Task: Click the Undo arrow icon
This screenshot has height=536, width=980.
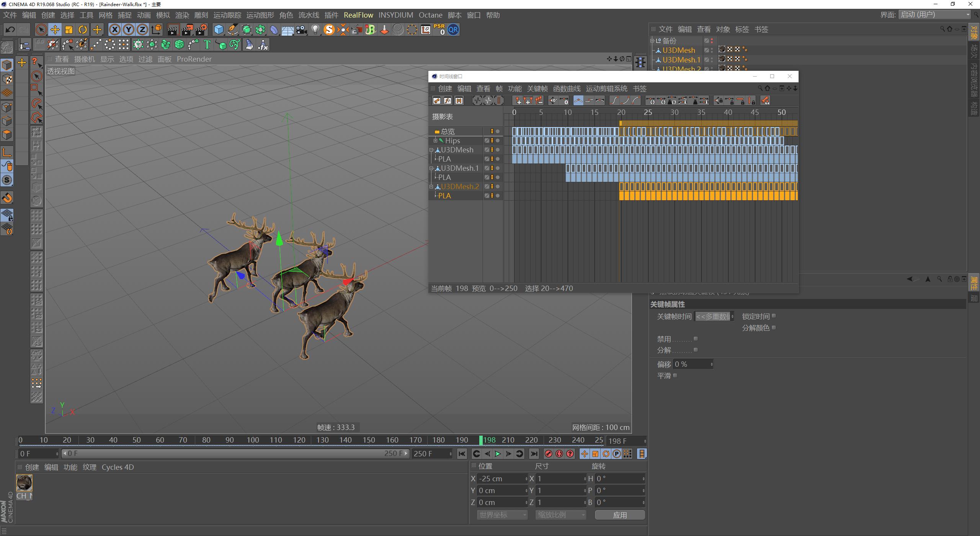Action: (10, 30)
